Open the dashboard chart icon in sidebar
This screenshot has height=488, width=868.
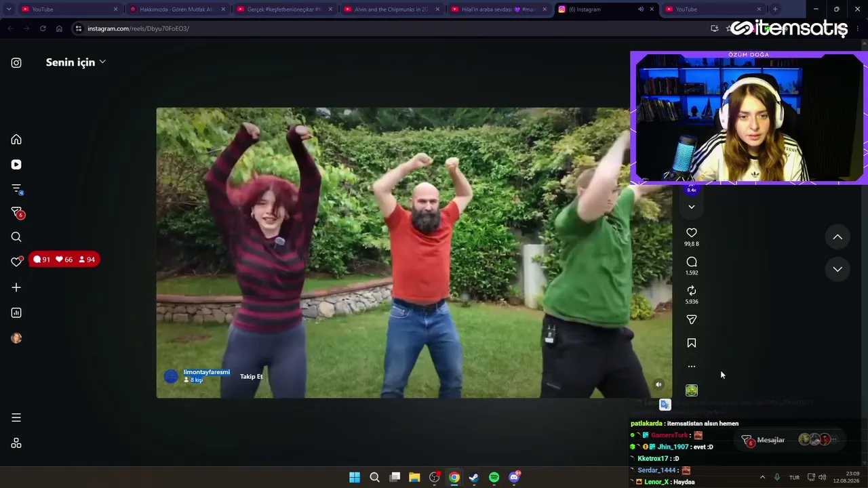(16, 313)
